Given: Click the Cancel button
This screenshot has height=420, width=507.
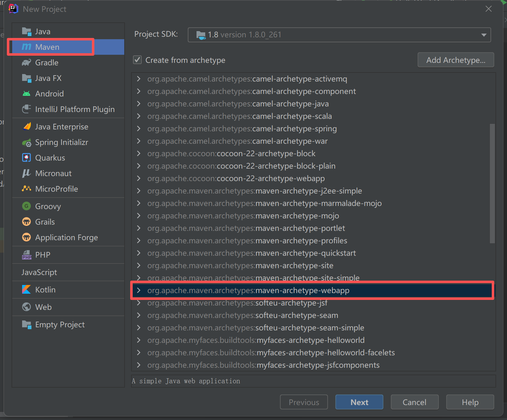Looking at the screenshot, I should point(415,402).
